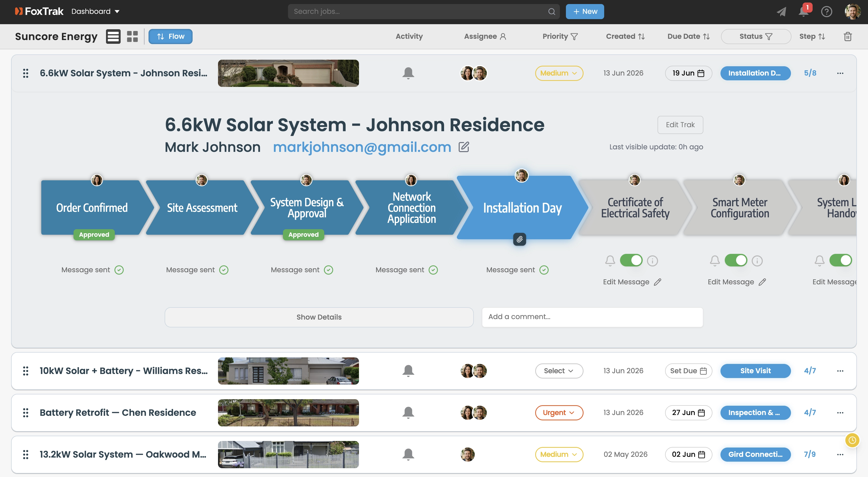868x477 pixels.
Task: Toggle Certificate of Electrical Safety notification switch
Action: click(631, 260)
